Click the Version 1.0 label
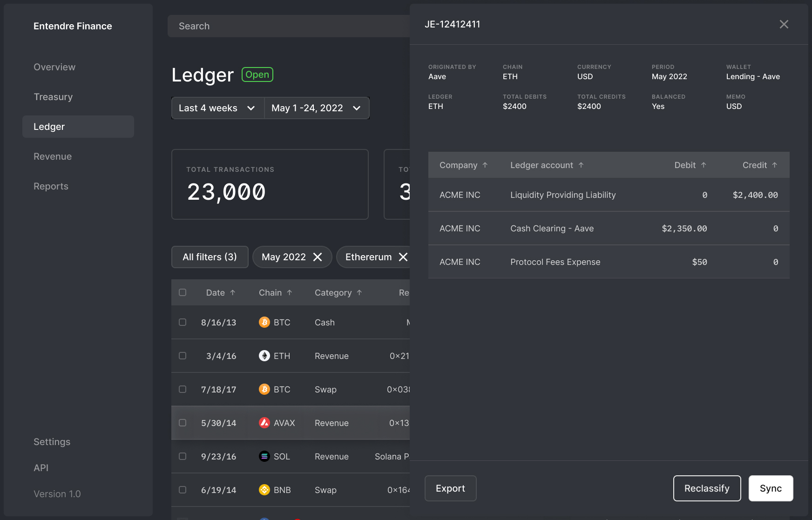The height and width of the screenshot is (520, 812). tap(57, 494)
